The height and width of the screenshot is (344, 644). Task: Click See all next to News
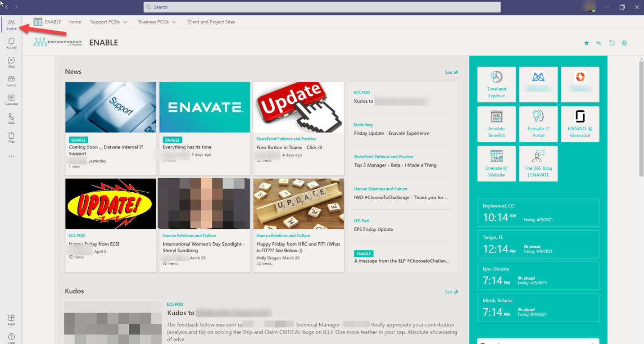pos(451,72)
